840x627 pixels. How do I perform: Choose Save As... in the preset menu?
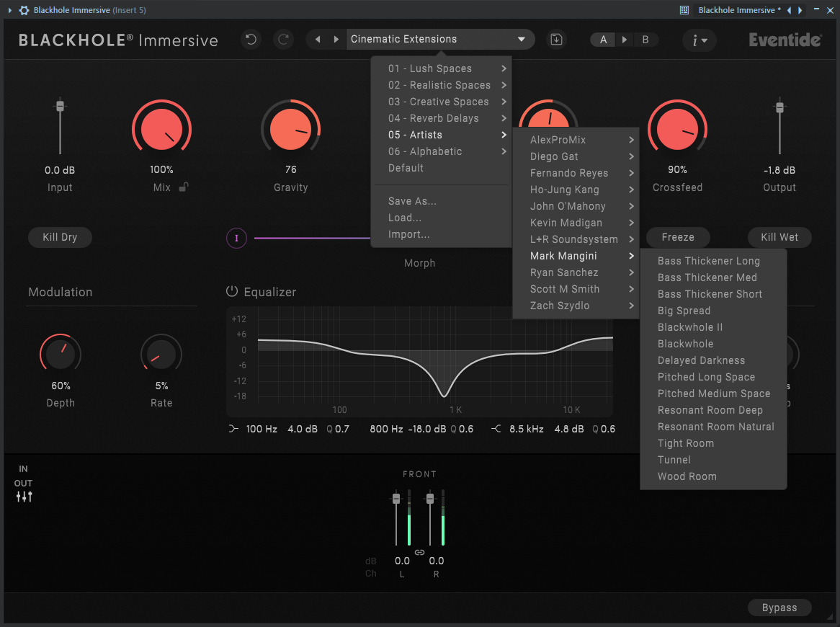(412, 201)
